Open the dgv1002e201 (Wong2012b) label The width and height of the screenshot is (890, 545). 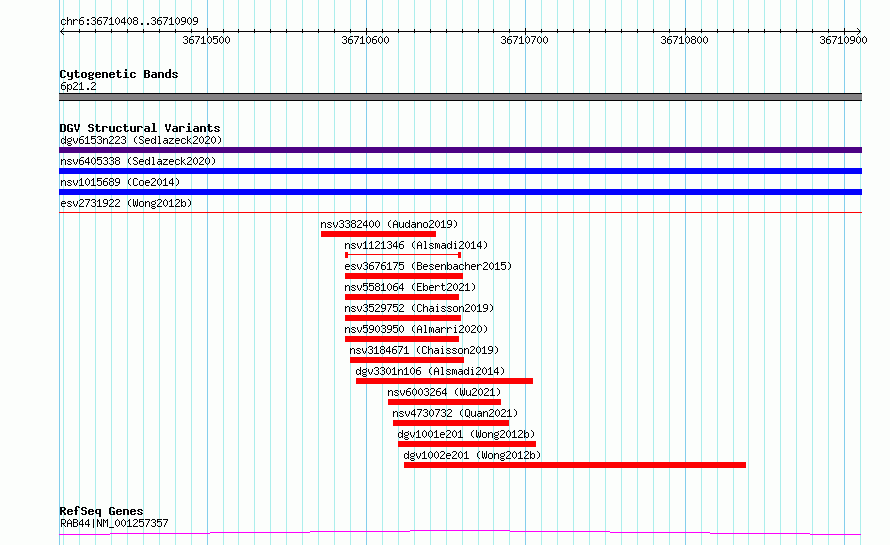pyautogui.click(x=472, y=455)
